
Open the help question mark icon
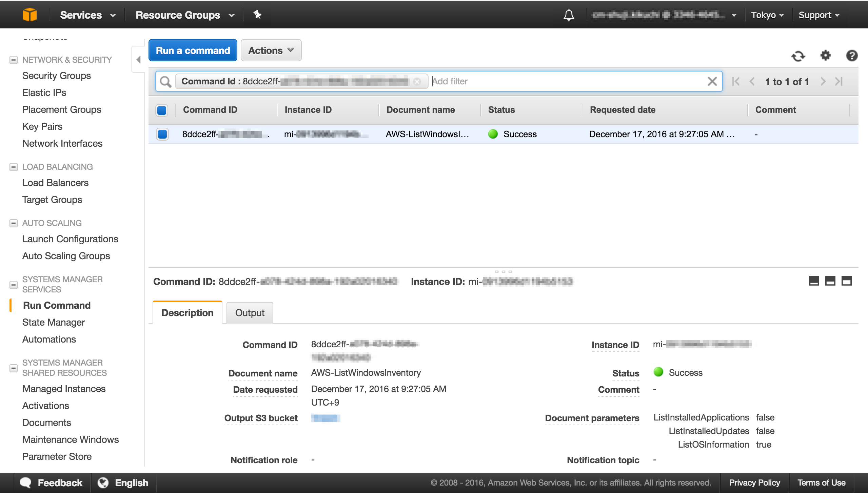pos(852,56)
